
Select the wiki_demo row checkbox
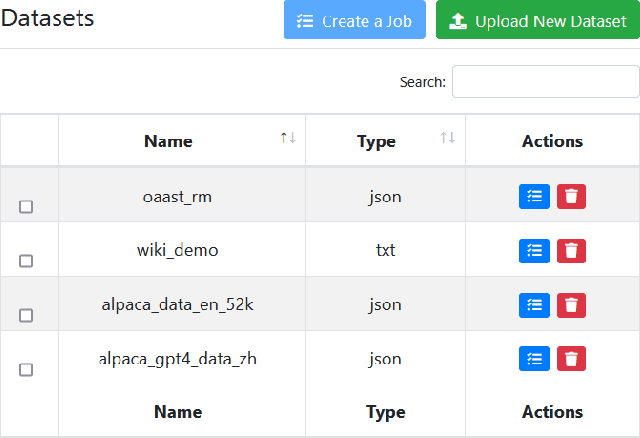click(26, 261)
